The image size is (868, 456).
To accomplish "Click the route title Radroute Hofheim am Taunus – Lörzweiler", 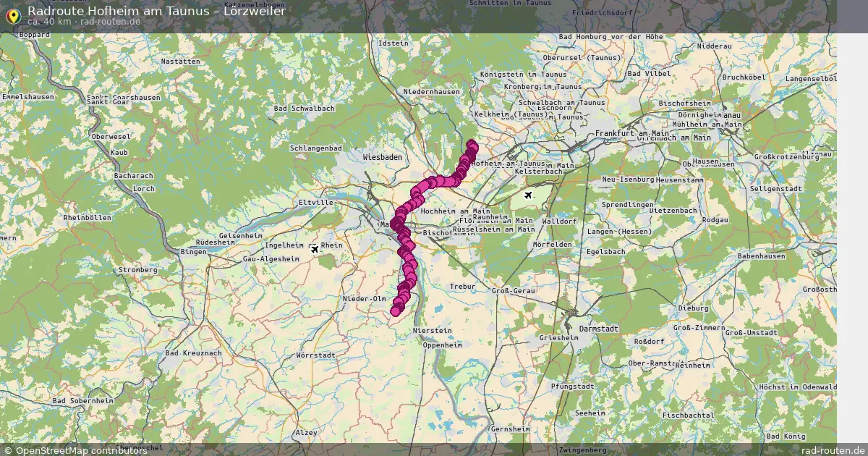I will tap(156, 10).
